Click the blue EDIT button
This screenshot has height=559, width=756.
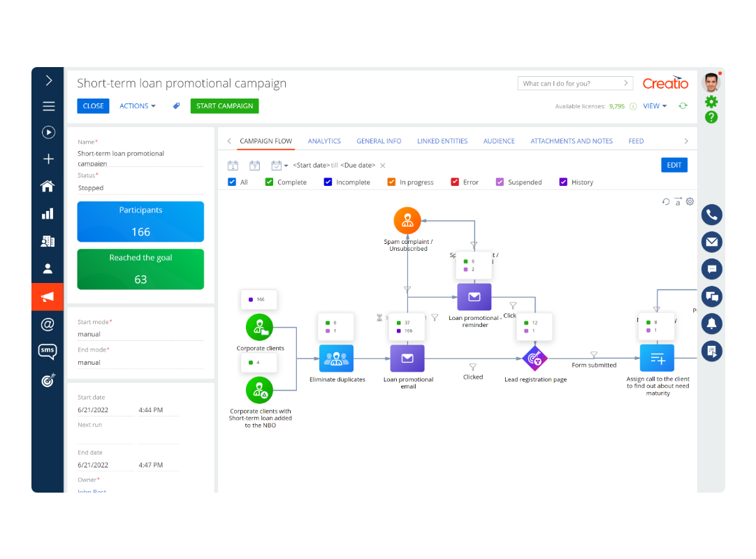click(x=674, y=165)
